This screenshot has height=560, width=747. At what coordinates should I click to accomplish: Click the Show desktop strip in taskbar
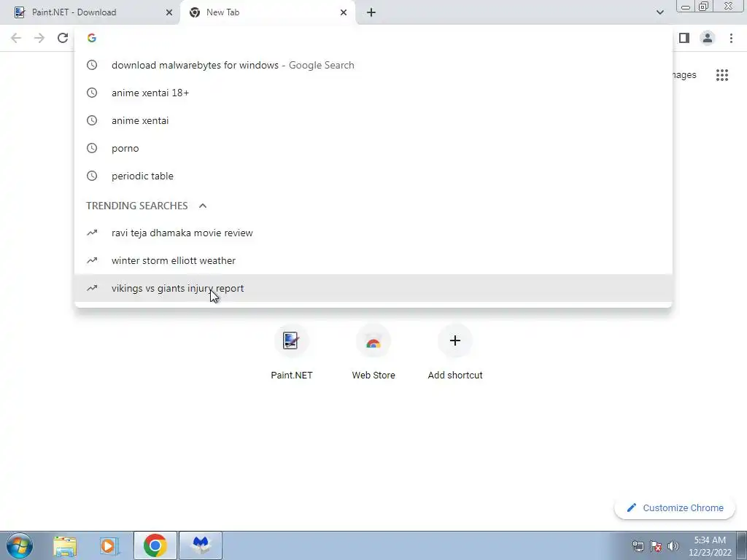742,545
